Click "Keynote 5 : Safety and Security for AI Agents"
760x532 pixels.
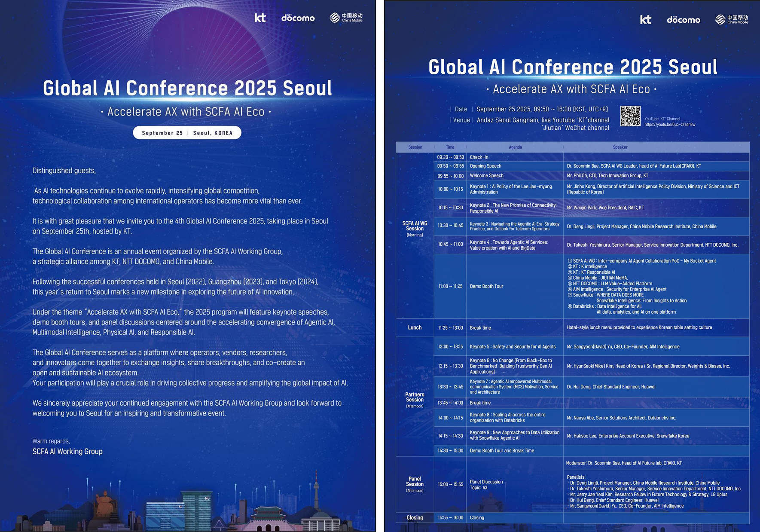515,347
